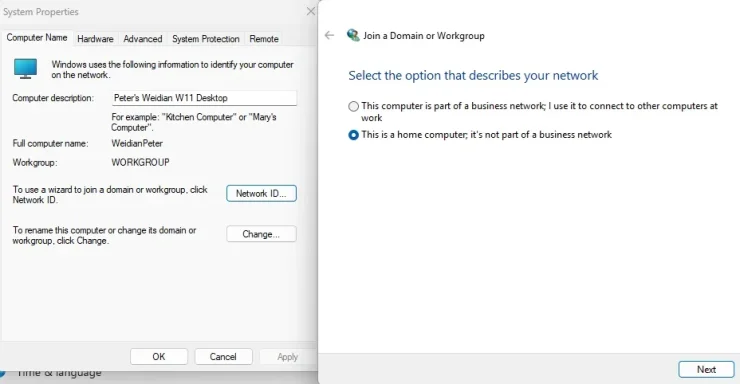This screenshot has width=740, height=384.
Task: Click Next in the domain wizard
Action: click(706, 369)
